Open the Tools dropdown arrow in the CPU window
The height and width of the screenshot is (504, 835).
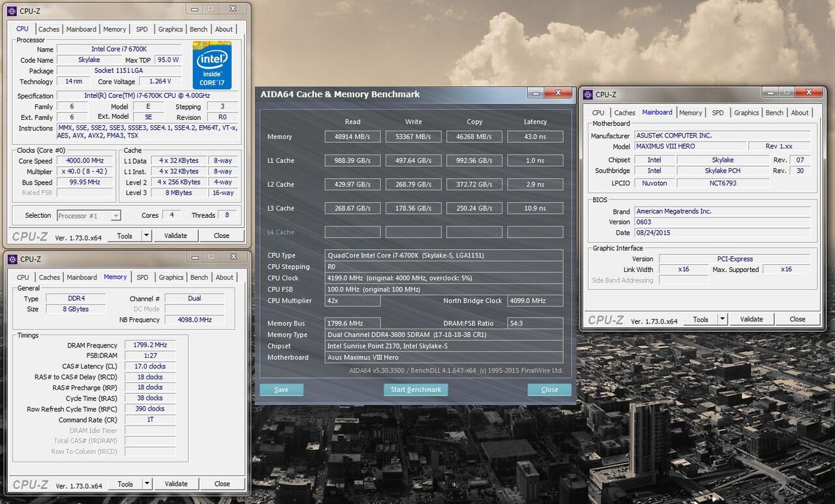(x=146, y=235)
